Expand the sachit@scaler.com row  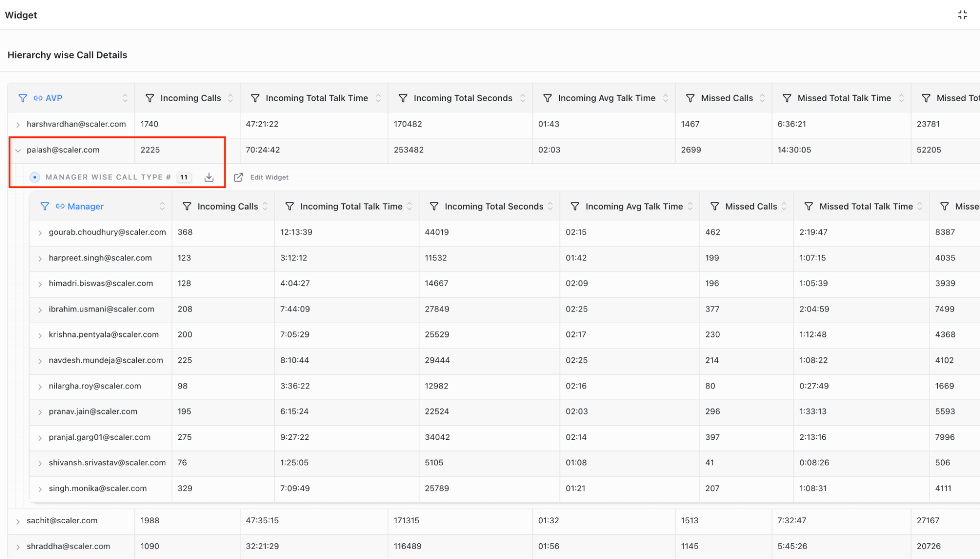[x=18, y=521]
